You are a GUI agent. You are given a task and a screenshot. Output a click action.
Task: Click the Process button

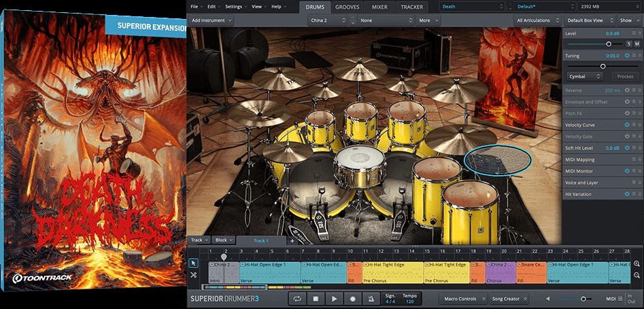coord(625,76)
